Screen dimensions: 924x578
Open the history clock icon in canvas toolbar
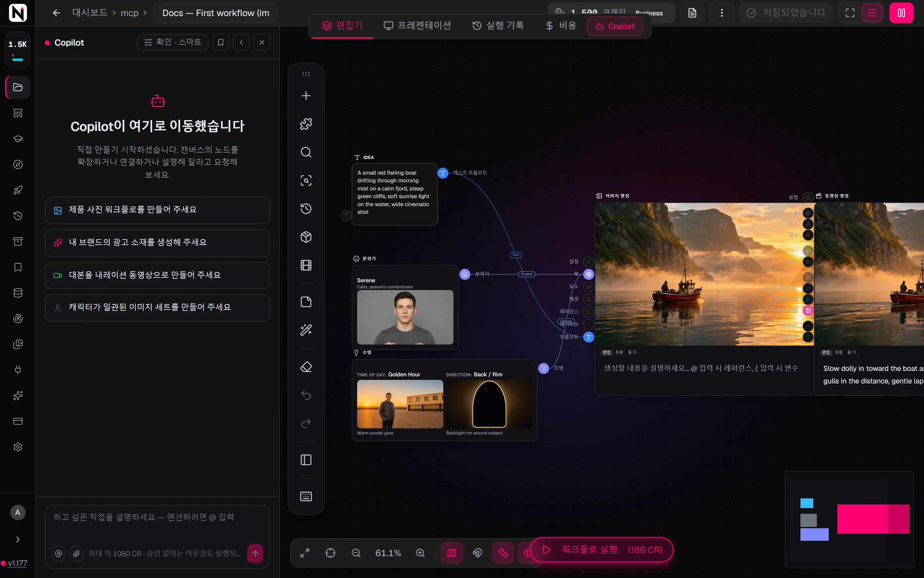pos(306,209)
